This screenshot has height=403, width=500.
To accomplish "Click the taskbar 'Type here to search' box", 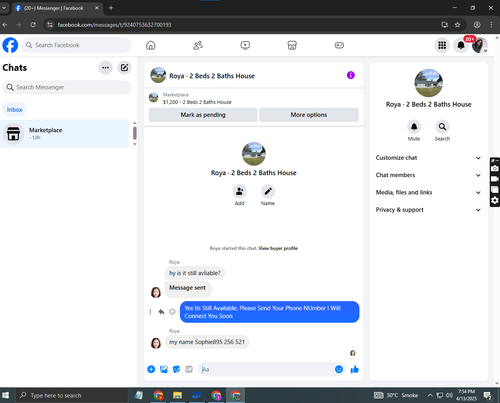I will 71,395.
